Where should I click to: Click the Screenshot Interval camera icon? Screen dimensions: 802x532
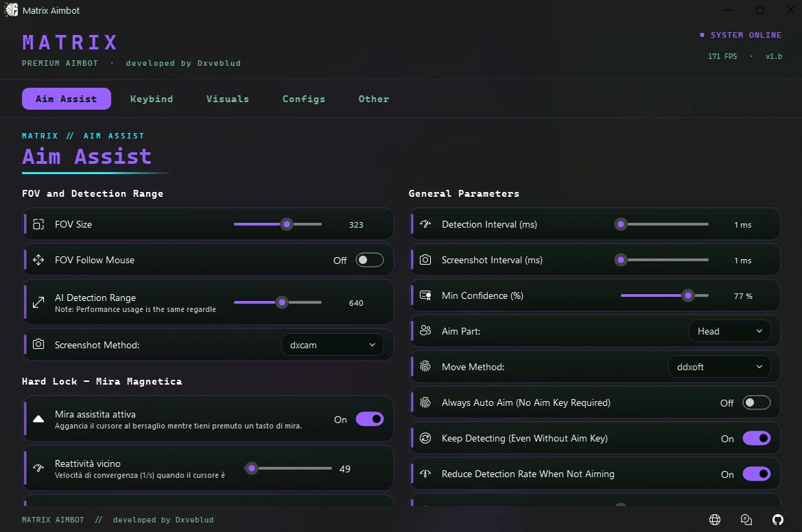pos(425,260)
